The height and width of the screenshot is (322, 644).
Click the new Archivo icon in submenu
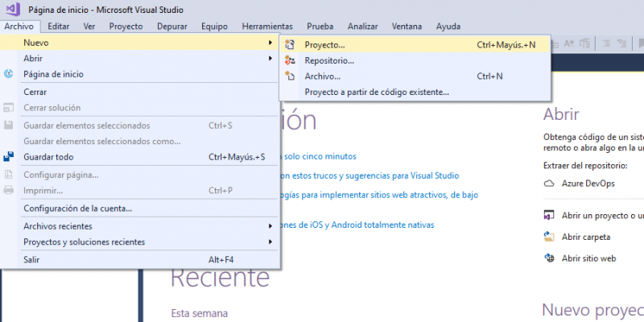[x=291, y=76]
